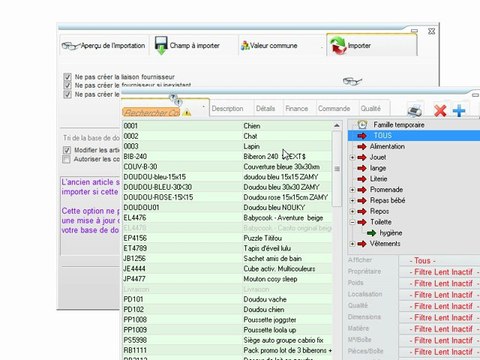Open the Dimensions filter field
The height and width of the screenshot is (360, 480).
click(439, 317)
